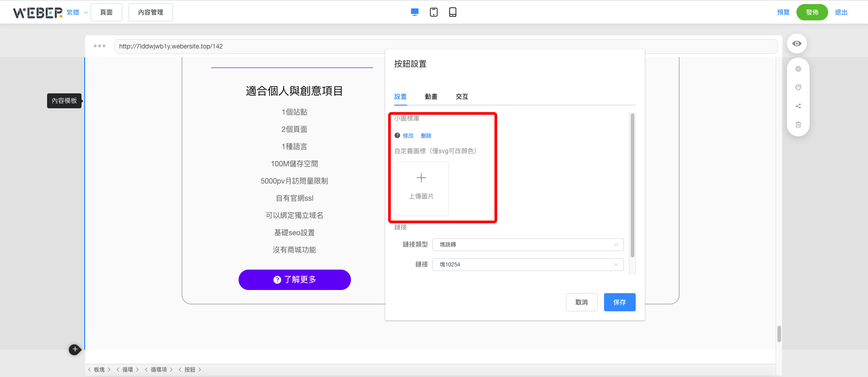This screenshot has width=868, height=377.
Task: Click the right chevron after 板塊
Action: [x=109, y=370]
